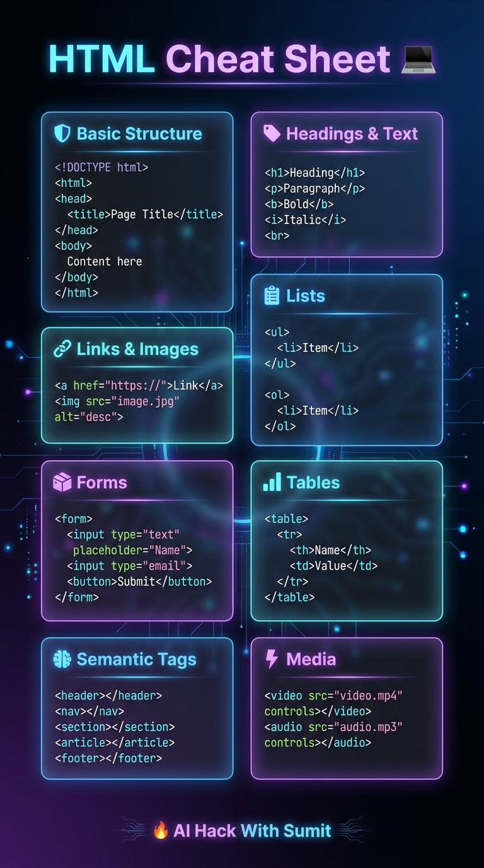
Task: Click the th Name table header line
Action: pos(330,550)
